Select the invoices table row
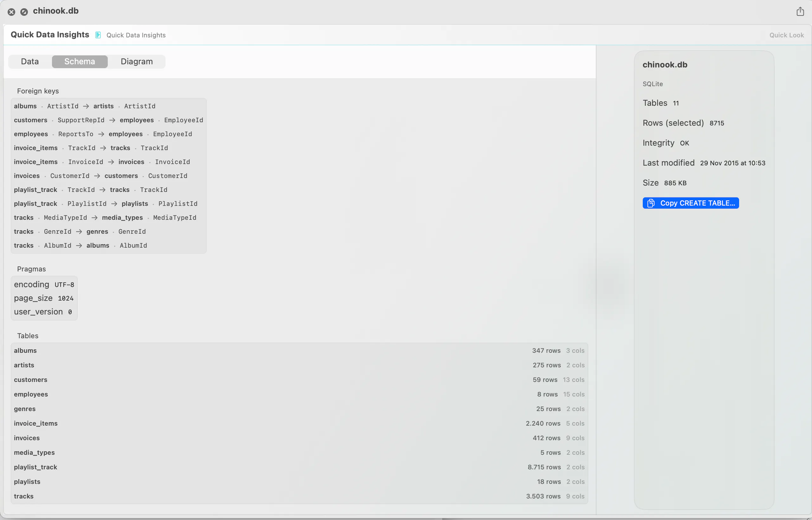The width and height of the screenshot is (812, 520). [299, 438]
